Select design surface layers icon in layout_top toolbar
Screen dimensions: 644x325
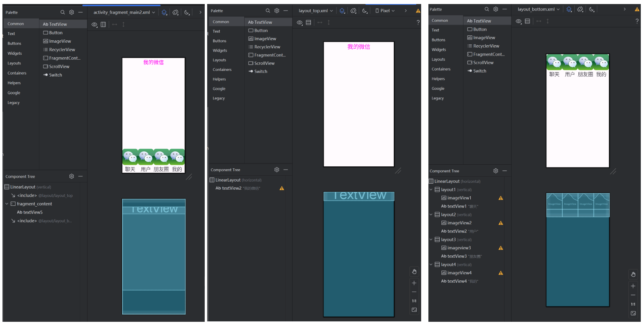click(x=342, y=11)
